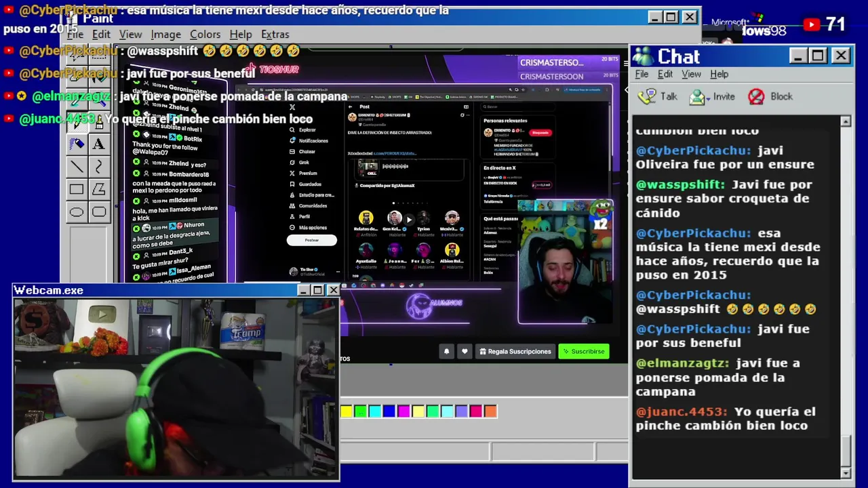The width and height of the screenshot is (868, 488).
Task: Select the Rounded Rectangle tool
Action: click(x=99, y=212)
